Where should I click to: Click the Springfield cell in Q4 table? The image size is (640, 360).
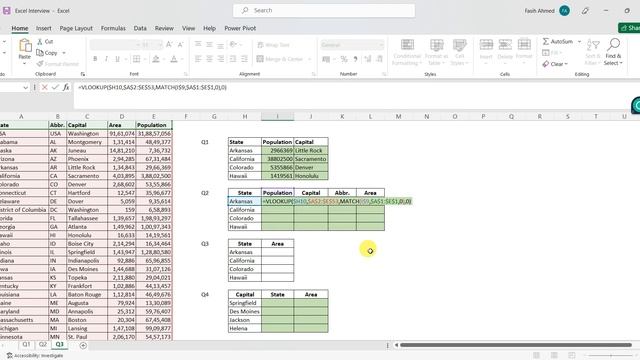tap(244, 303)
